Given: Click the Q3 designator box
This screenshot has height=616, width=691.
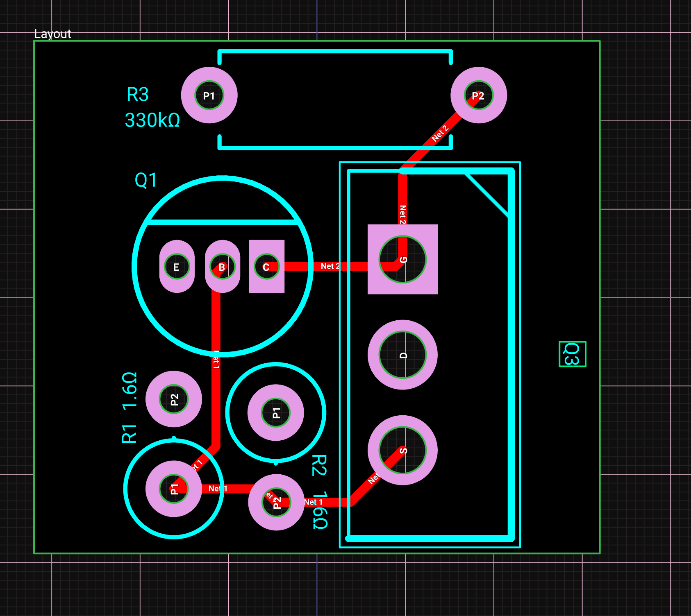Looking at the screenshot, I should pos(573,354).
